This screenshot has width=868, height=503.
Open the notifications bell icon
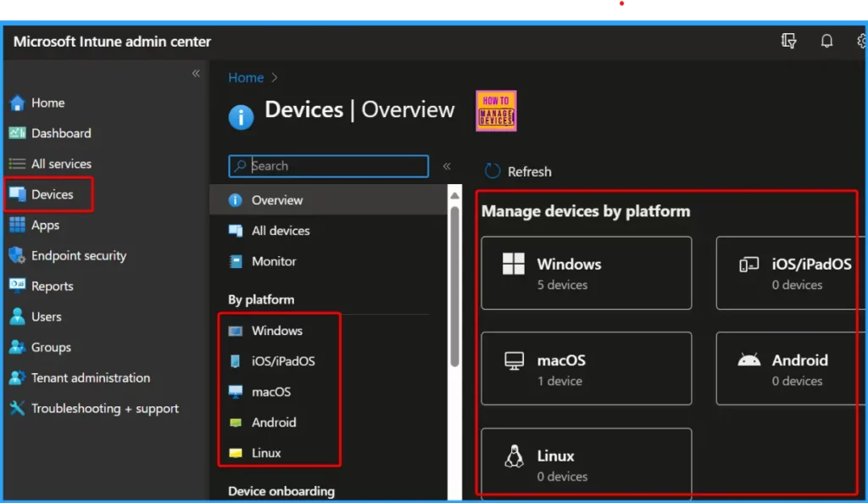pyautogui.click(x=826, y=41)
